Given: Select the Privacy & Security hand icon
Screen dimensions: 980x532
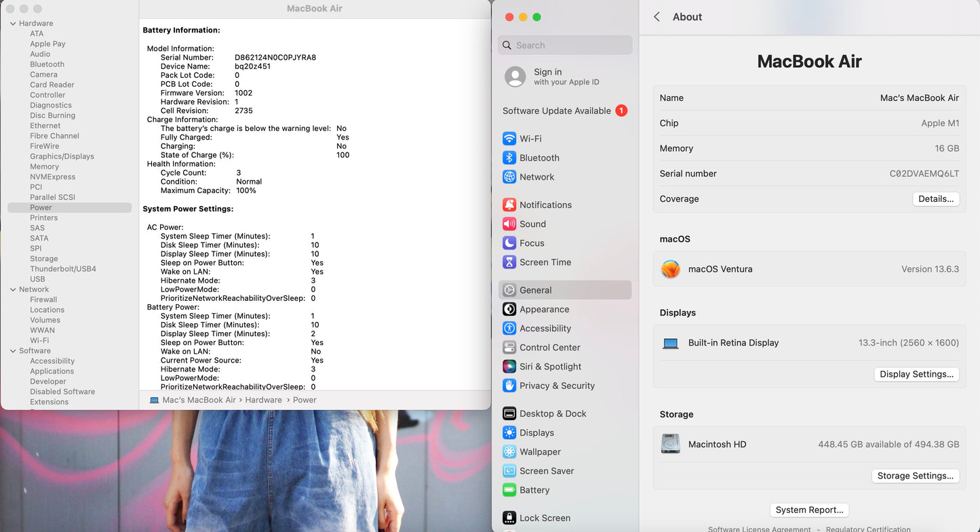Looking at the screenshot, I should [509, 386].
